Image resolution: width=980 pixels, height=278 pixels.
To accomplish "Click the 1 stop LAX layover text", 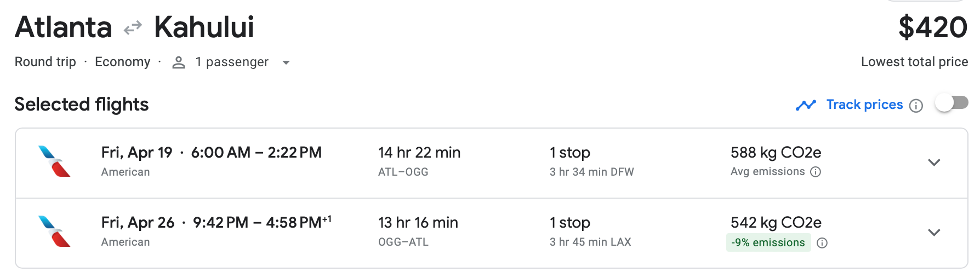I will click(590, 242).
